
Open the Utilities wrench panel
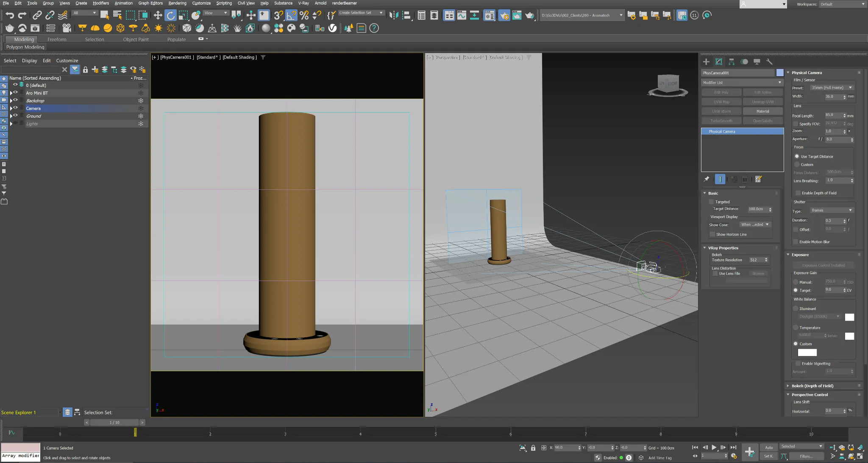coord(770,62)
